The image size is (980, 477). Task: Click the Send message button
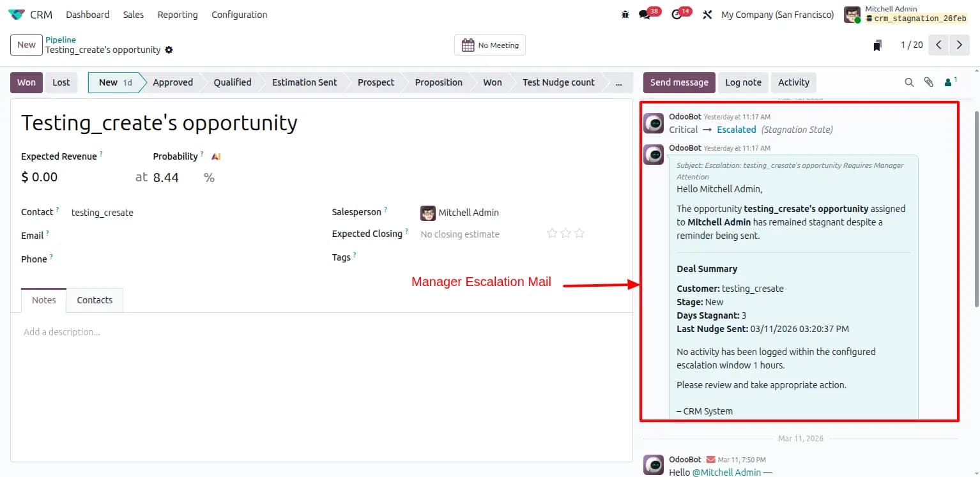(679, 82)
